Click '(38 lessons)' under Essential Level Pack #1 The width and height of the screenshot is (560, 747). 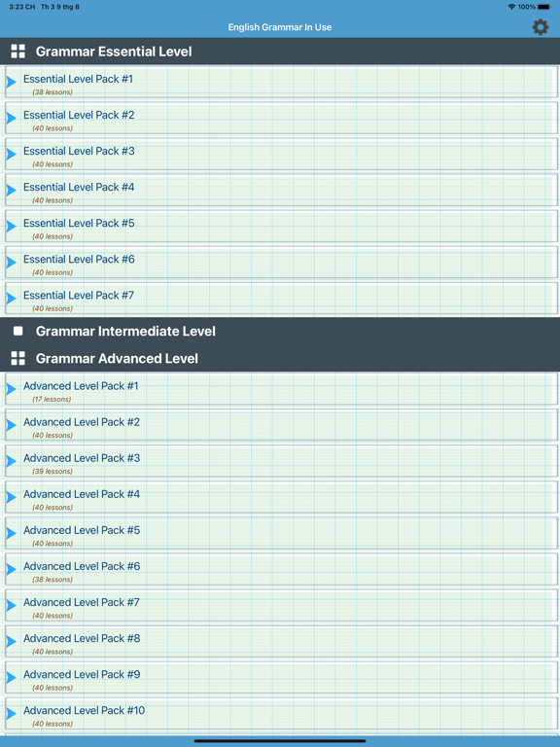tap(52, 92)
